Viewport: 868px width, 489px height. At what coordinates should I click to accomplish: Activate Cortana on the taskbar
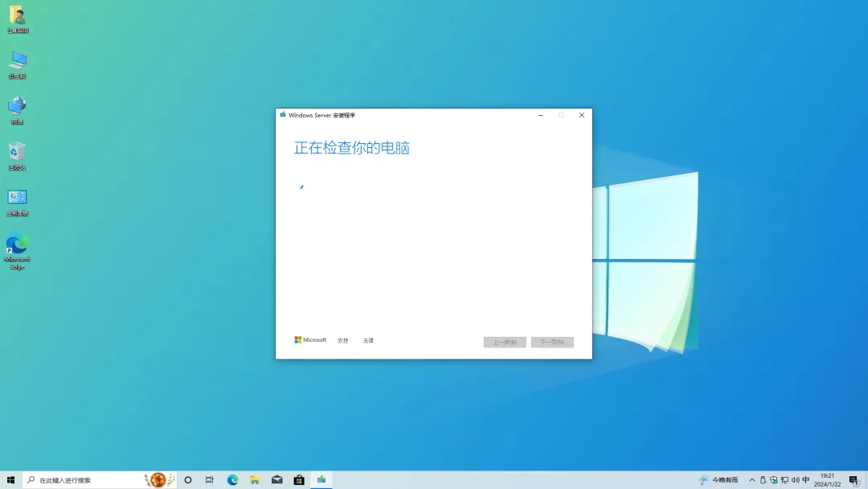(187, 479)
